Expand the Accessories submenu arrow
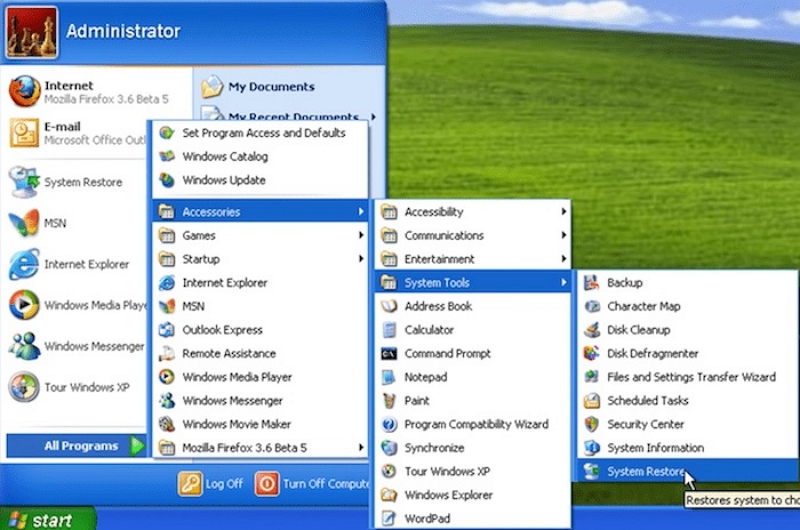The image size is (800, 530). [361, 211]
